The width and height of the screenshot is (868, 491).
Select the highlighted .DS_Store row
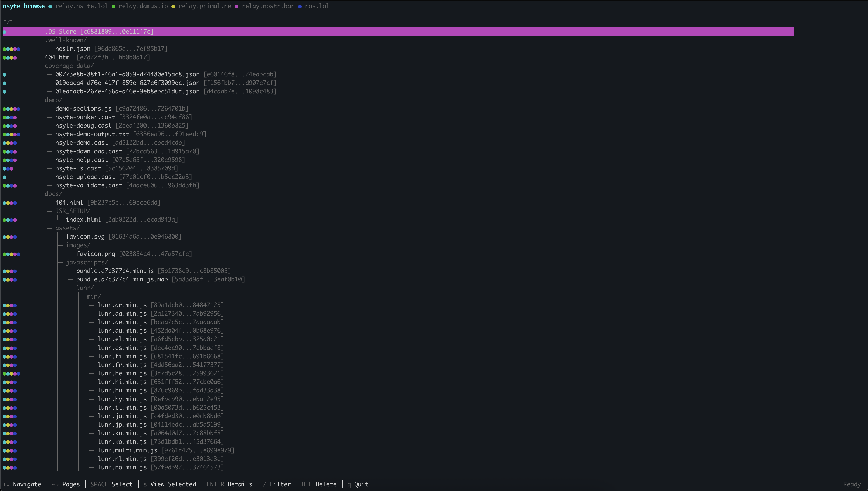pos(398,31)
